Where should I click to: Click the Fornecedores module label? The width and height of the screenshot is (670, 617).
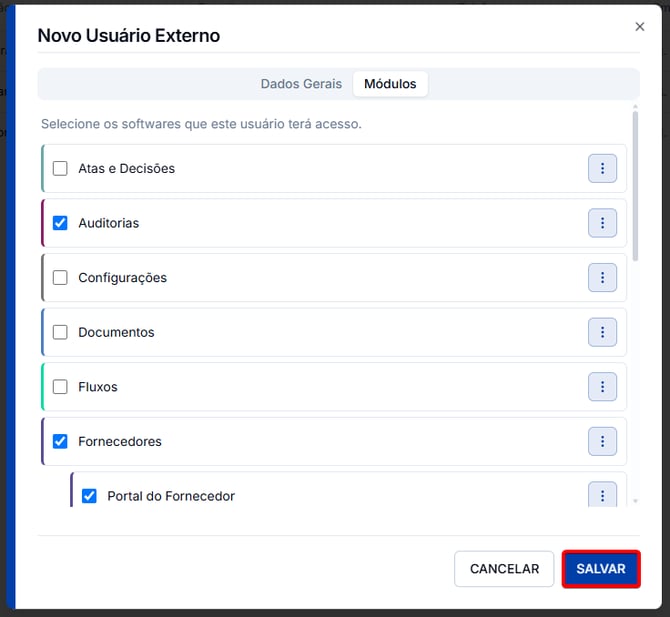coord(120,441)
